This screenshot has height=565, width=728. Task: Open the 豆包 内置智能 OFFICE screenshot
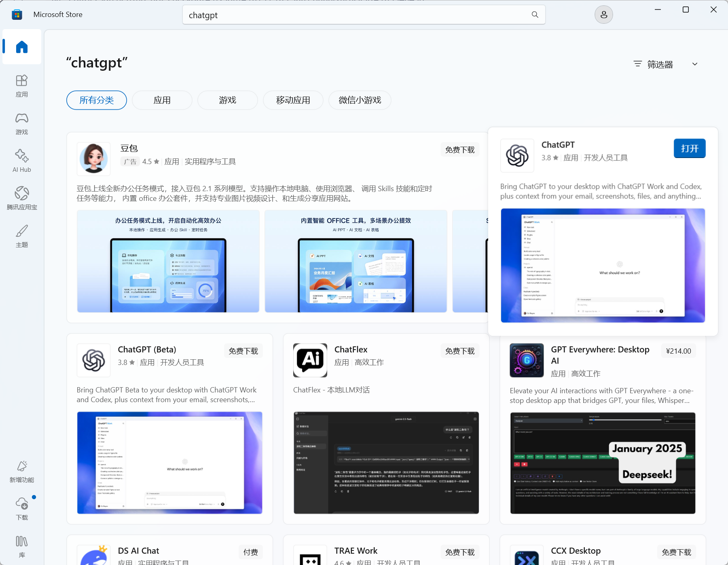(x=356, y=261)
